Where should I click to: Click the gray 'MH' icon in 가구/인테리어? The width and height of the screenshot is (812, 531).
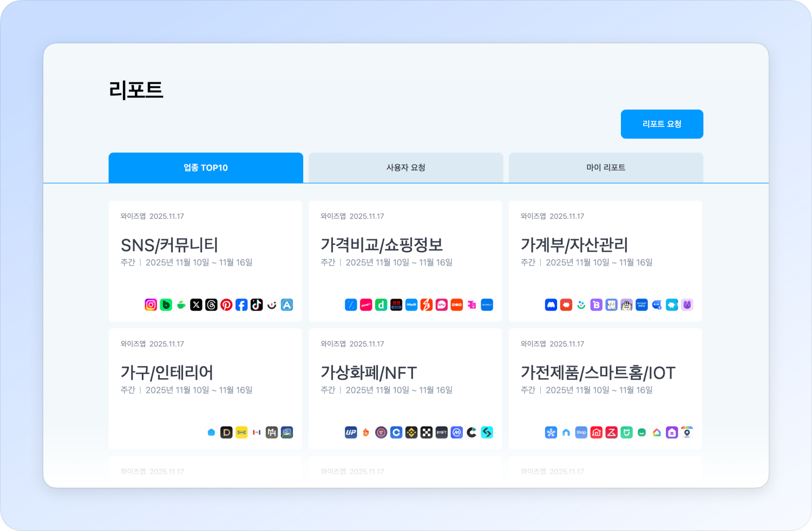(272, 432)
